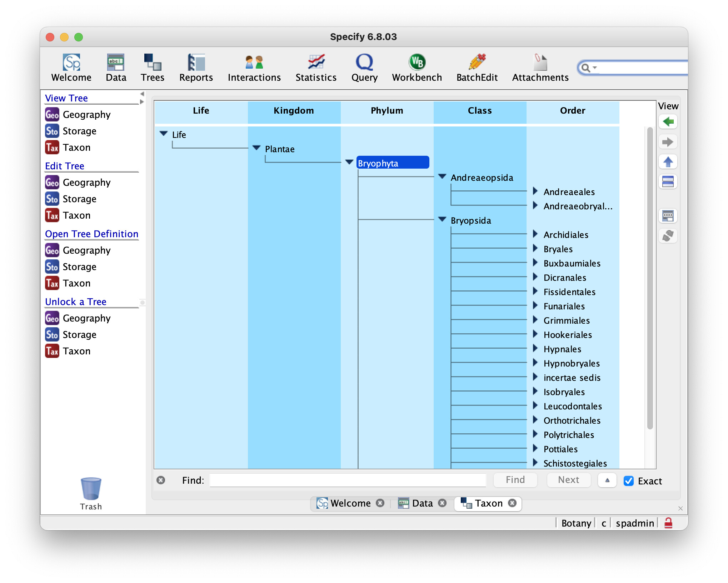Viewport: 728px width, 583px height.
Task: Collapse the Life root node
Action: [x=164, y=134]
